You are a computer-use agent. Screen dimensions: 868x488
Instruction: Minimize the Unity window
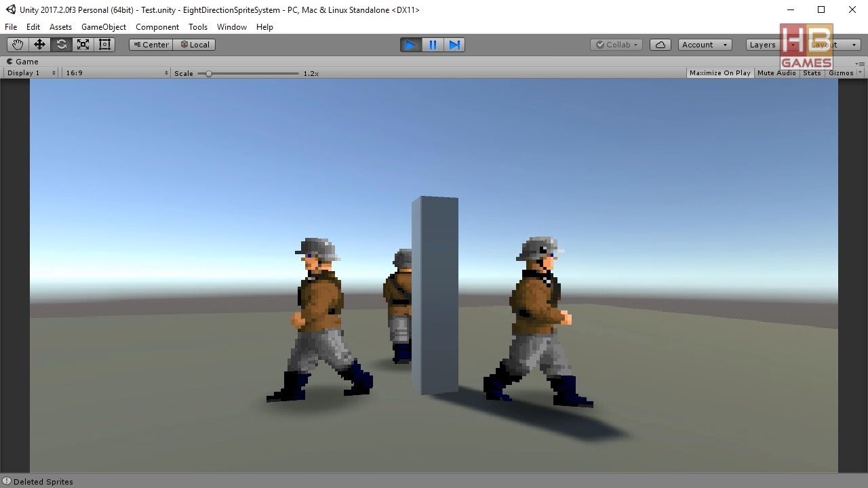coord(791,9)
